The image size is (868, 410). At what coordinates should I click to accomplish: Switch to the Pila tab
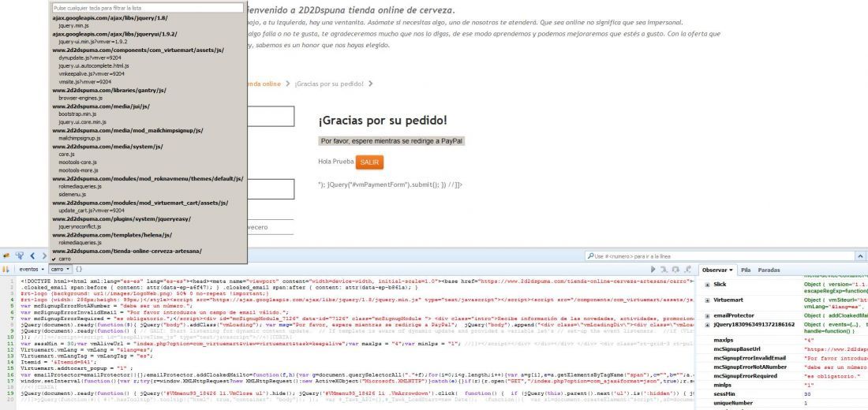click(746, 270)
